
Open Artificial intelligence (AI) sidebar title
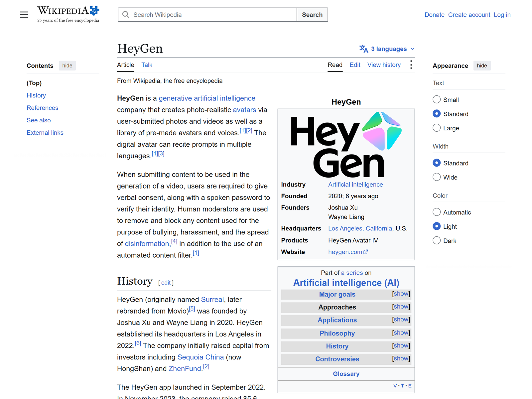(x=346, y=283)
